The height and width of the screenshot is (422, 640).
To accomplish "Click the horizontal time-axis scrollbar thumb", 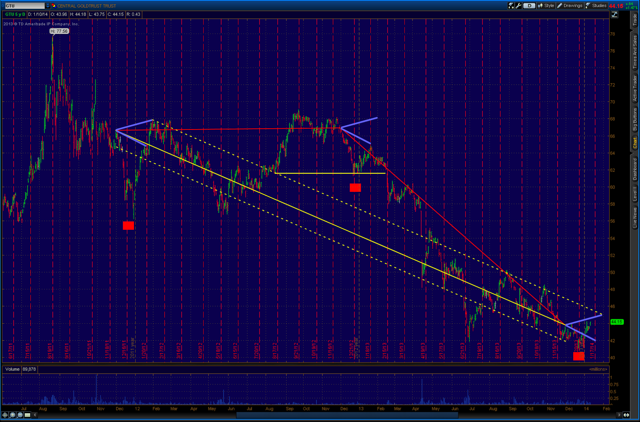I will coord(347,415).
